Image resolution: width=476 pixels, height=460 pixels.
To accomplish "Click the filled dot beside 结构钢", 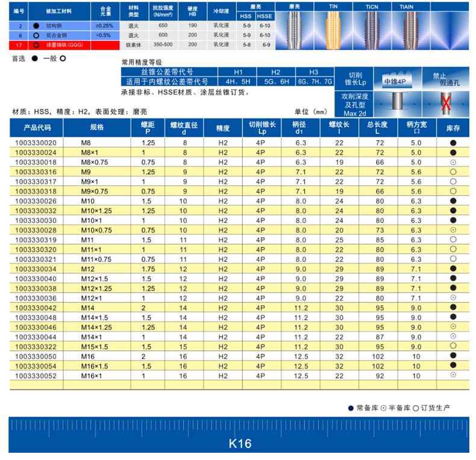I will tap(37, 26).
